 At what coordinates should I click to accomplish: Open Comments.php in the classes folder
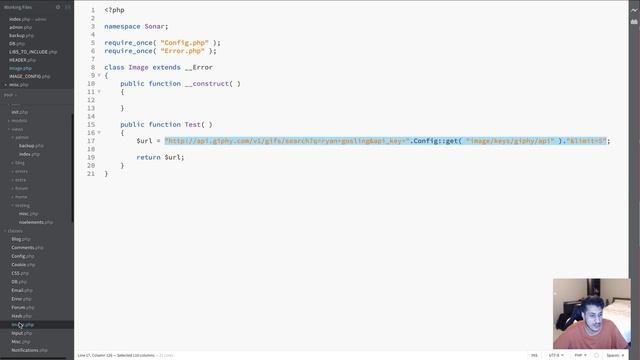tap(27, 248)
